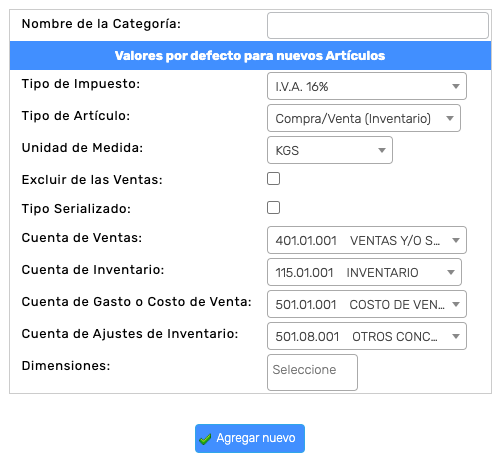Enable the Excluir de las Ventas checkbox
The width and height of the screenshot is (504, 461).
[x=273, y=179]
